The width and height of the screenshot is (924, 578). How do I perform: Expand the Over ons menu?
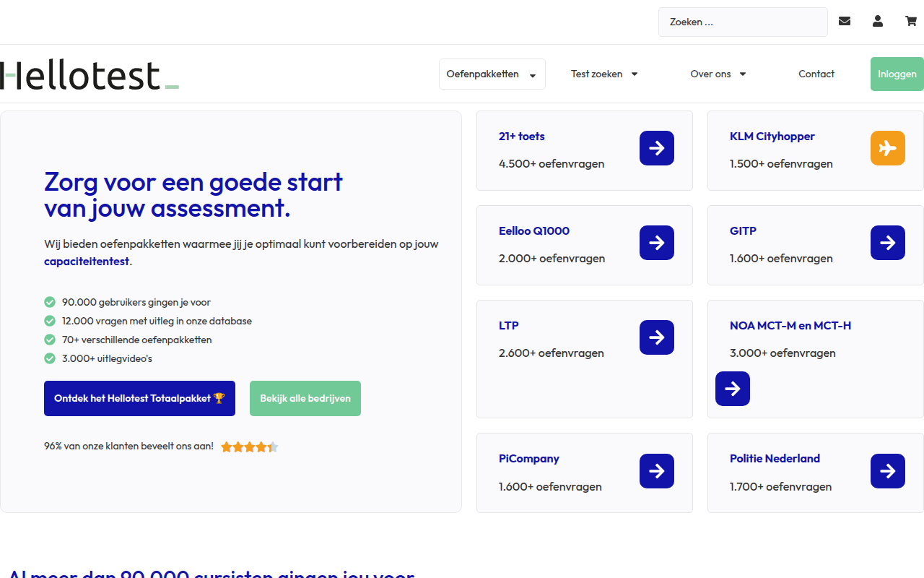pos(718,74)
